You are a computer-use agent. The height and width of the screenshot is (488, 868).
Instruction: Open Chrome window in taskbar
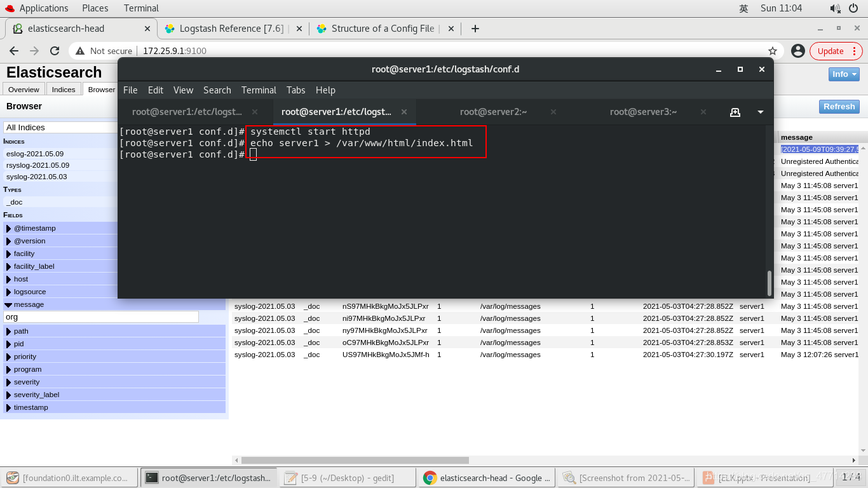487,478
